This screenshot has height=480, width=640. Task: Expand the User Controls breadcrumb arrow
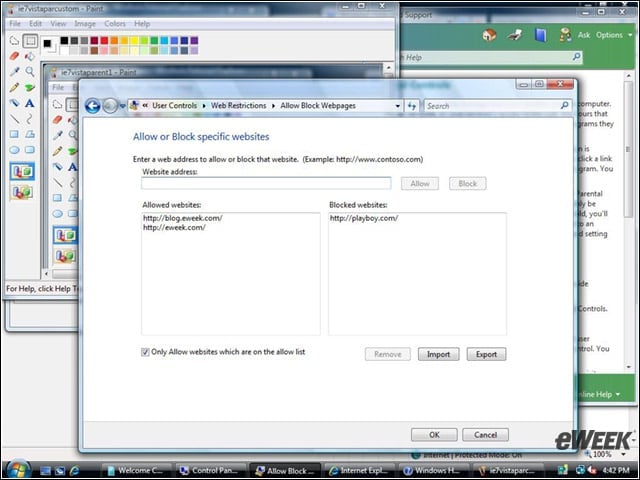click(x=204, y=106)
